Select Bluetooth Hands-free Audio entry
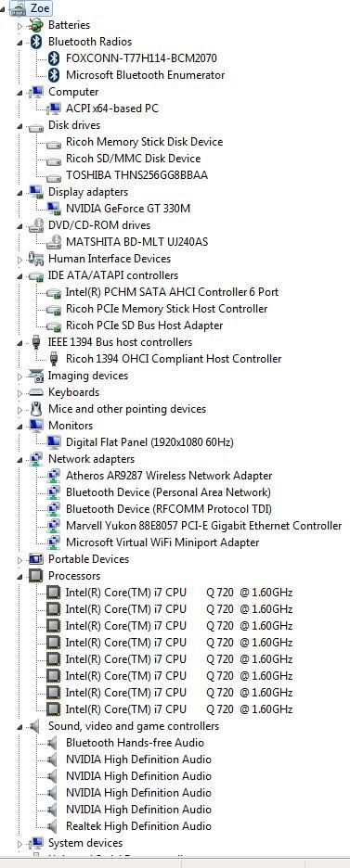The height and width of the screenshot is (868, 350). pos(135,742)
